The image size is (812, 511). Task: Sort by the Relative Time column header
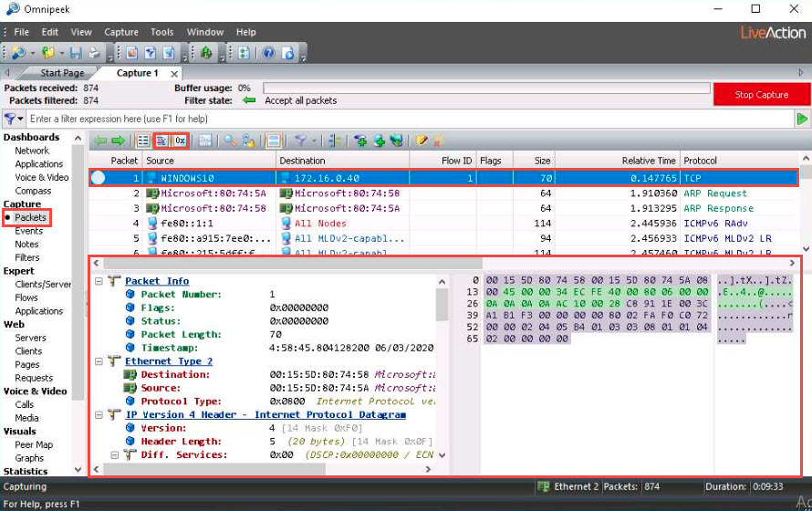tap(616, 161)
